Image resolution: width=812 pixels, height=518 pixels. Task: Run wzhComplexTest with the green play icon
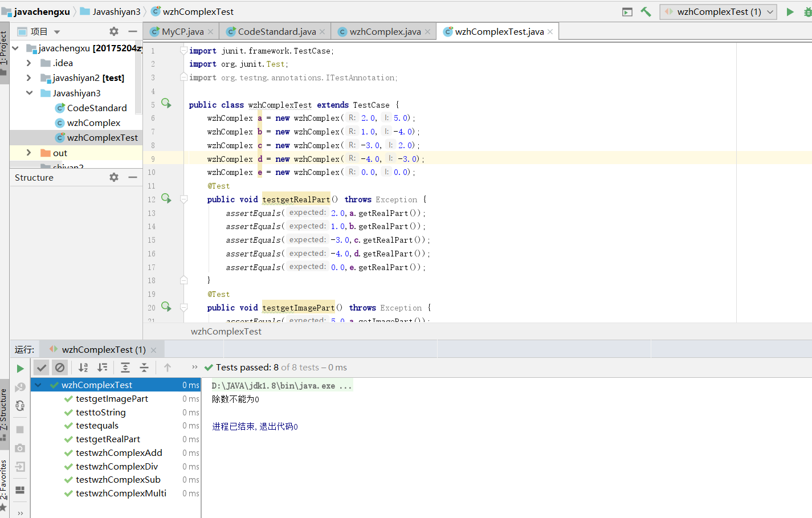[x=790, y=11]
